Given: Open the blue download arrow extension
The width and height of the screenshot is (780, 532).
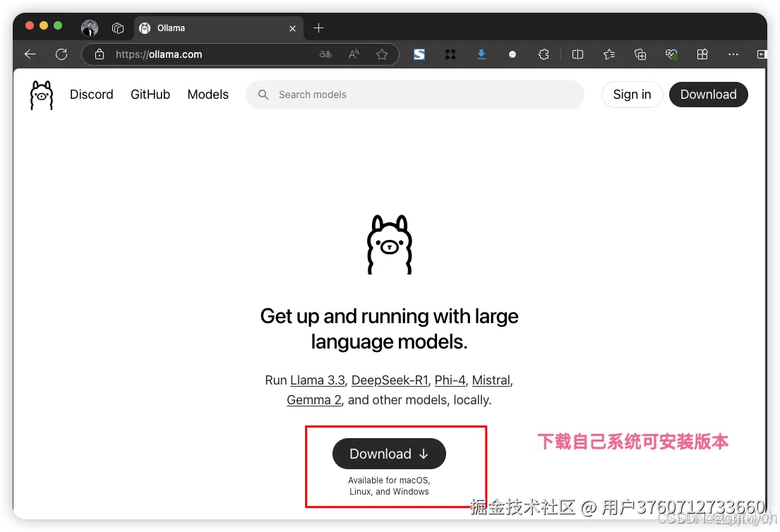Looking at the screenshot, I should click(481, 54).
